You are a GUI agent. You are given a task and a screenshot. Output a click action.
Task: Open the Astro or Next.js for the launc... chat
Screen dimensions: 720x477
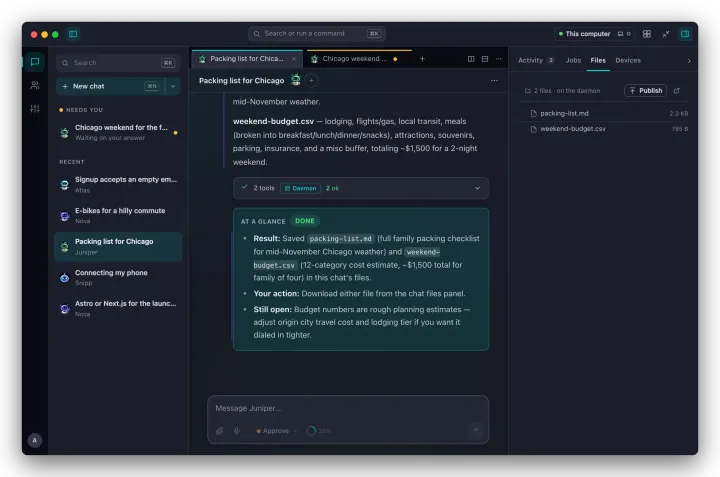click(118, 309)
